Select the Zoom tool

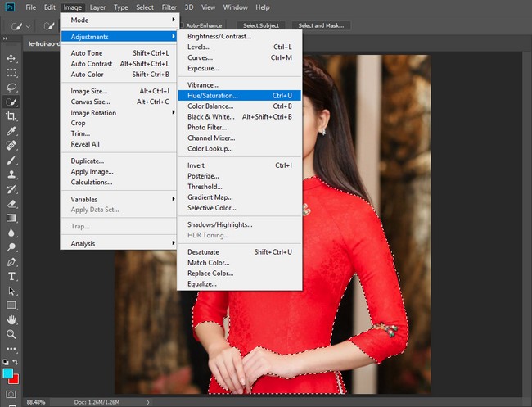[11, 334]
